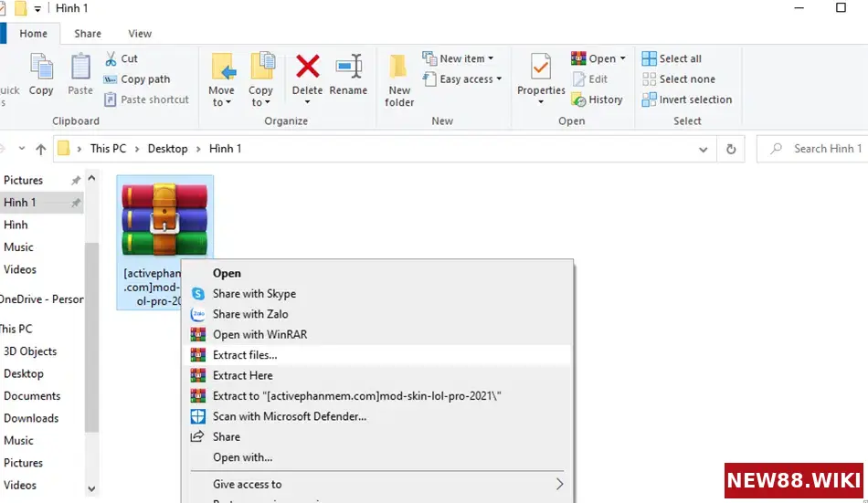Viewport: 868px width, 503px height.
Task: Expand the address bar history dropdown
Action: 703,150
